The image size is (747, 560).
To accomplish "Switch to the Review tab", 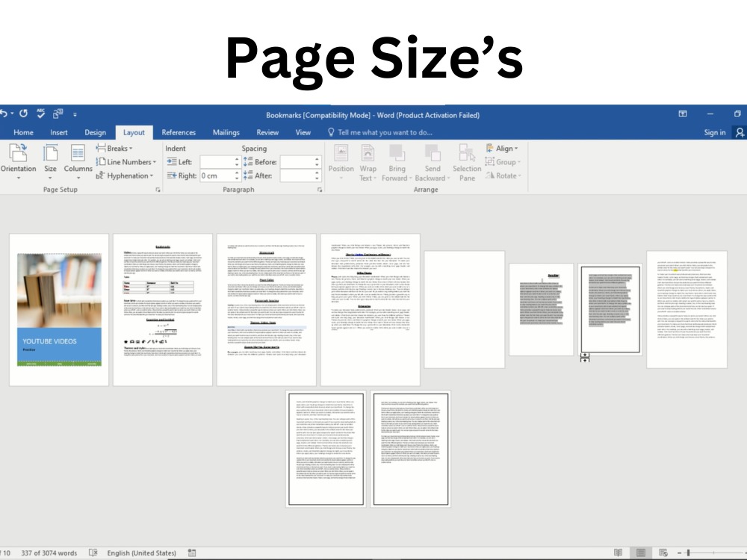I will [x=267, y=132].
